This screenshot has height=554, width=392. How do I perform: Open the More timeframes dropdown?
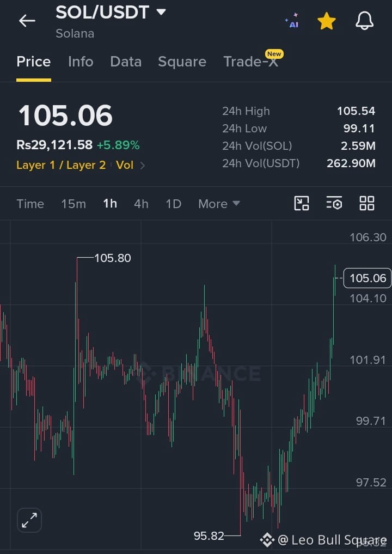(219, 204)
